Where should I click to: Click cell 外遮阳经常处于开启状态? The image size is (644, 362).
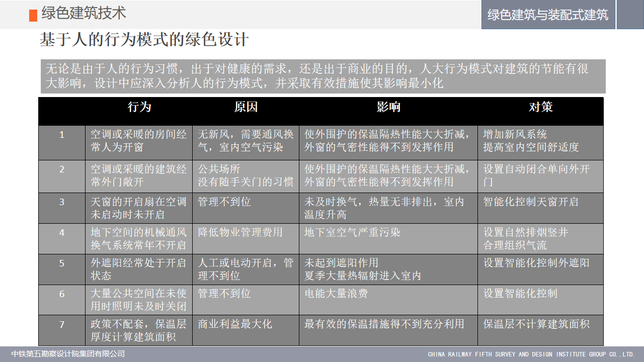pos(139,269)
